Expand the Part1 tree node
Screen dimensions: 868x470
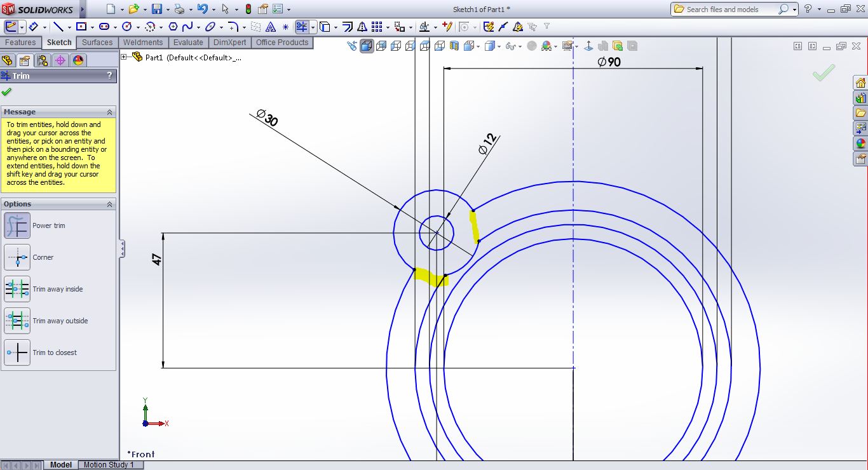tap(124, 57)
